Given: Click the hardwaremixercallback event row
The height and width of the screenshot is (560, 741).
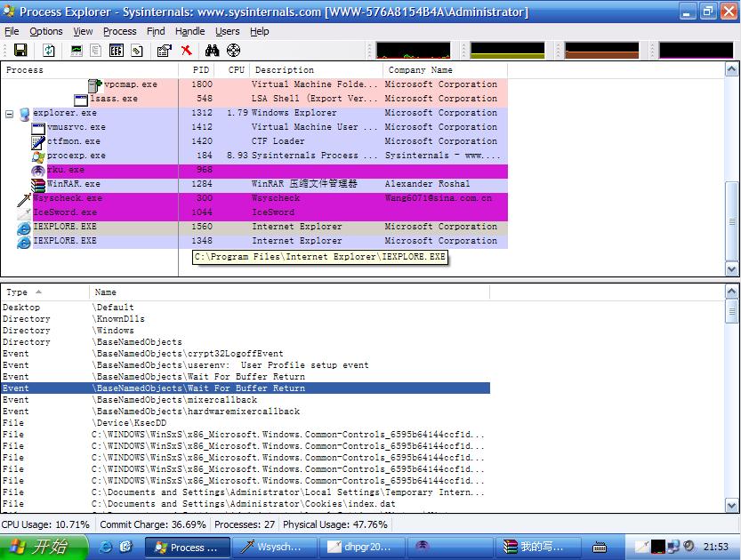Looking at the screenshot, I should tap(246, 412).
